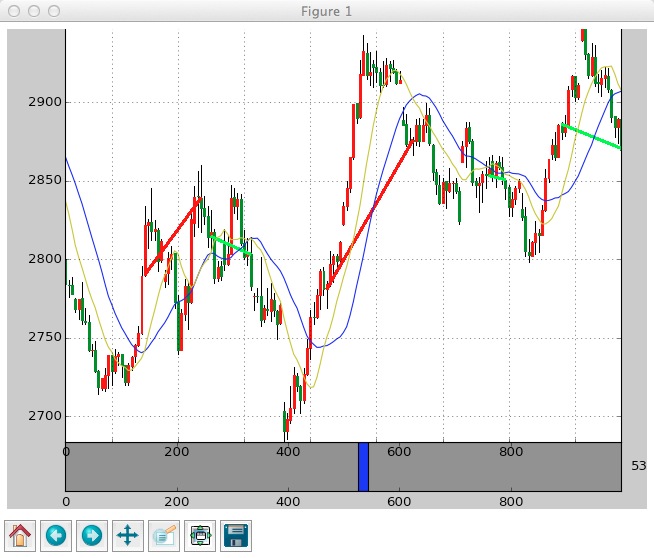
Task: Click the 2750 y-axis label
Action: tap(45, 337)
